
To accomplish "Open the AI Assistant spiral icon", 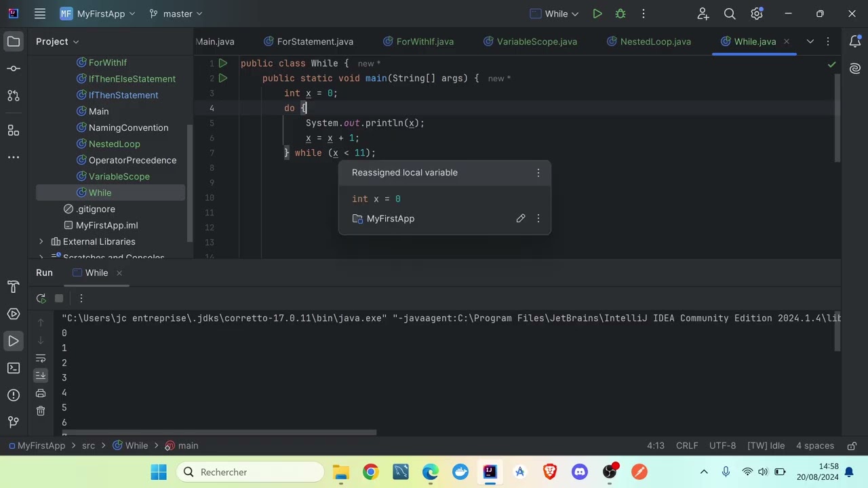I will (855, 68).
